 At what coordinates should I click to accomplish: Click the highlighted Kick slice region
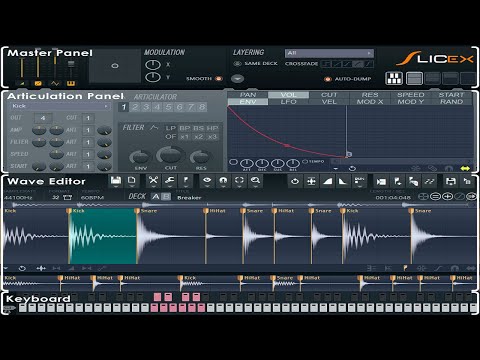point(103,236)
